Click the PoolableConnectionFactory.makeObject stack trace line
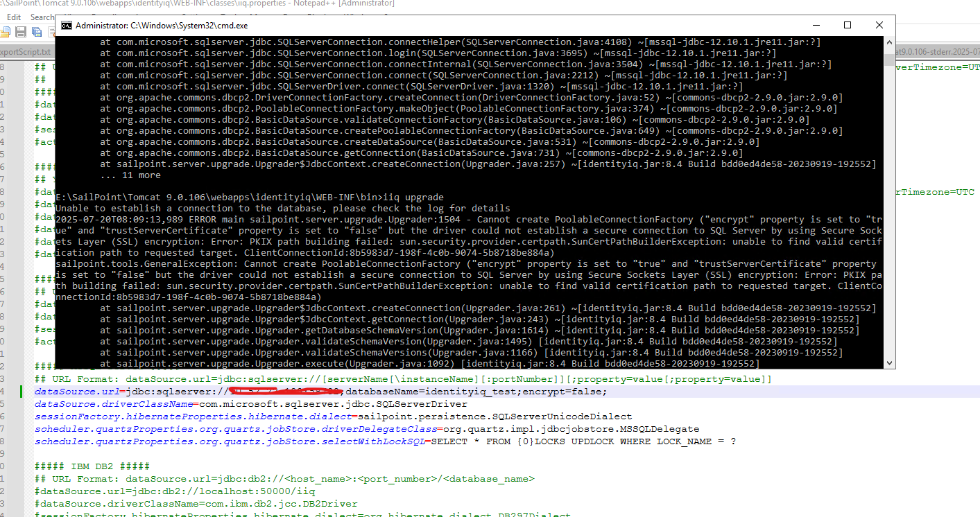The image size is (980, 517). pyautogui.click(x=469, y=109)
